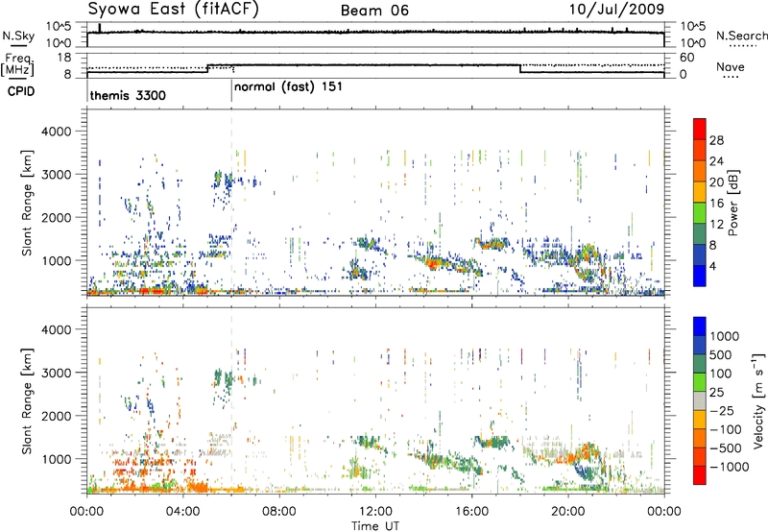
Task: Select the "24" label on Power colorbar
Action: (716, 161)
